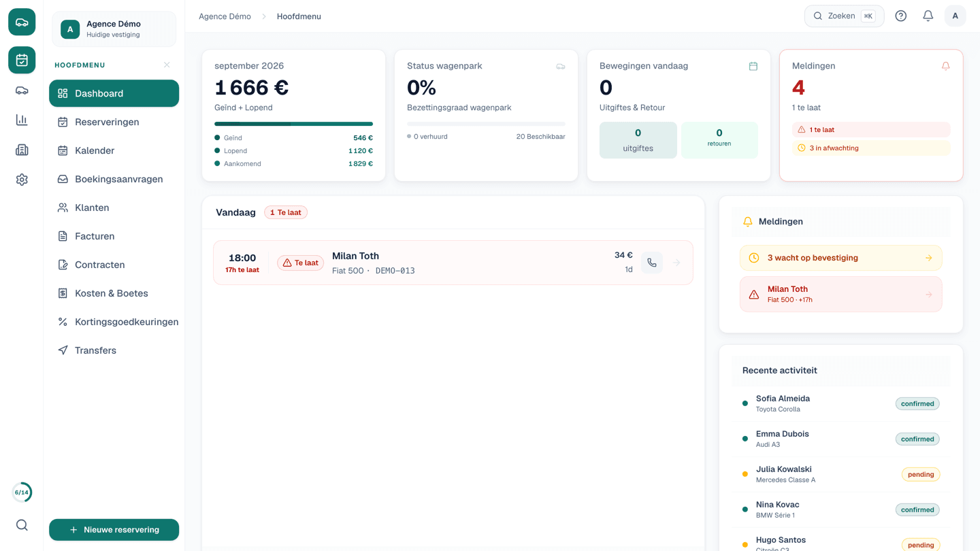This screenshot has width=980, height=551.
Task: Expand Milan Toth reservation row arrow
Action: (676, 263)
